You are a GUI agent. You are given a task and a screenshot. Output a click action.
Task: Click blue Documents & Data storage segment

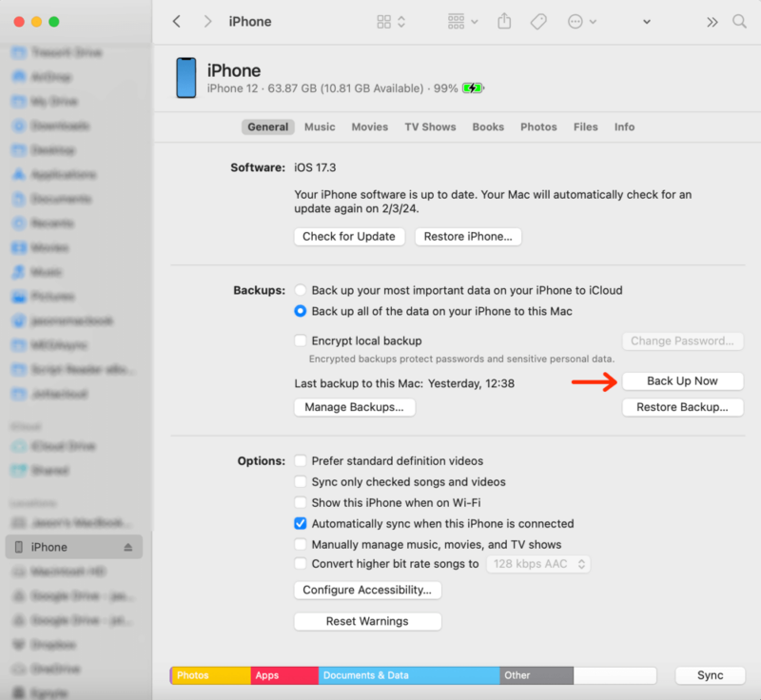click(x=409, y=675)
